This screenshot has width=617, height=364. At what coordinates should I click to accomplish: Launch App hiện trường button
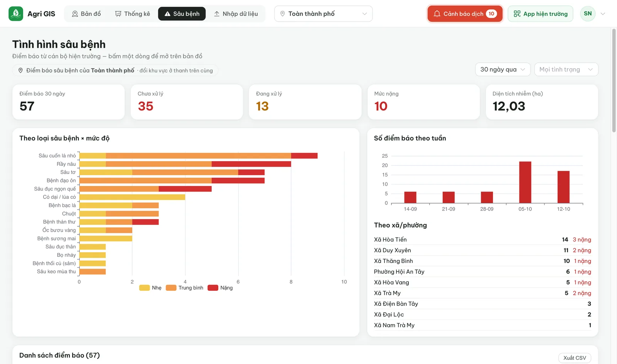pyautogui.click(x=541, y=14)
